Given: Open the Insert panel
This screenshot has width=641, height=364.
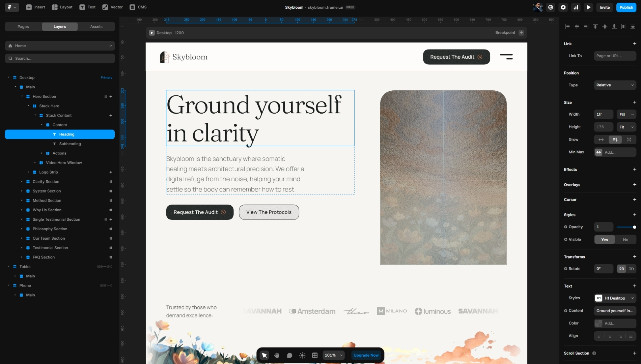Looking at the screenshot, I should tap(36, 7).
